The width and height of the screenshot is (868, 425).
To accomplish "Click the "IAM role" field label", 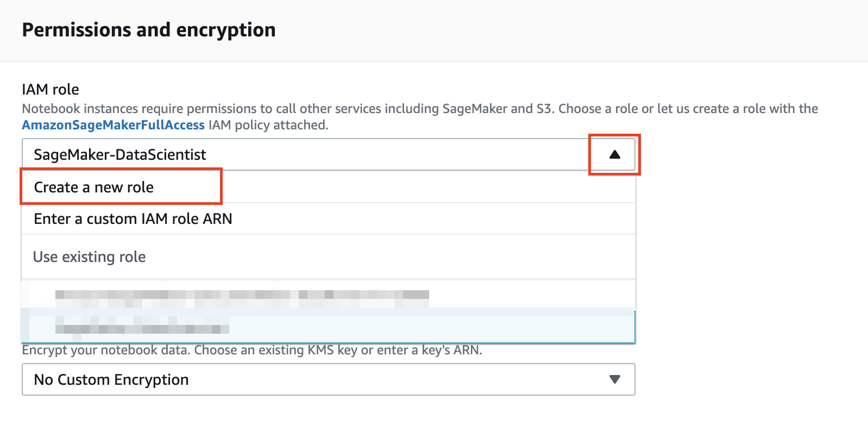I will tap(51, 89).
